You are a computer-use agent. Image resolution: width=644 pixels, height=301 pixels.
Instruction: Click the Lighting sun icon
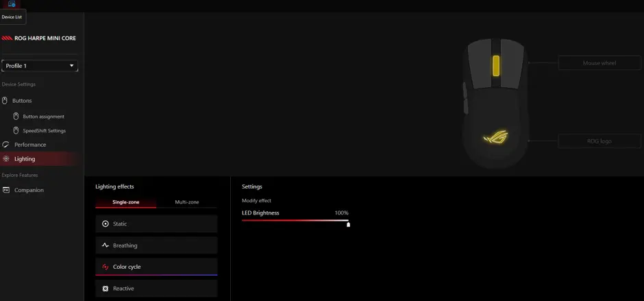click(x=5, y=158)
